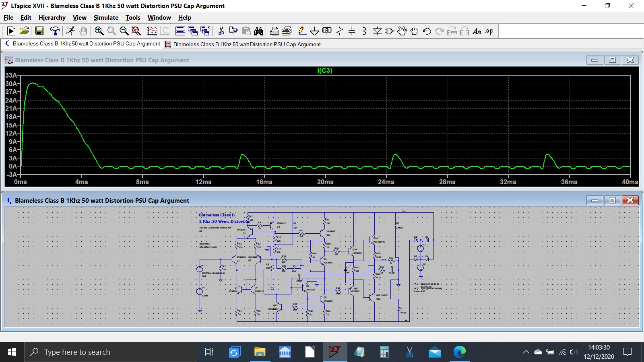The image size is (644, 362).
Task: Open the Windows Start menu
Action: click(x=12, y=352)
